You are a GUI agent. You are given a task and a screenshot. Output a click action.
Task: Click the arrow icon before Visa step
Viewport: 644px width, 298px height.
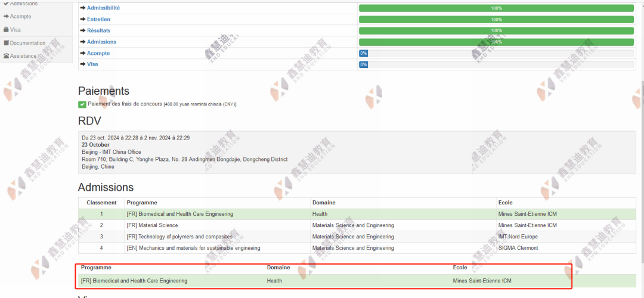point(83,64)
